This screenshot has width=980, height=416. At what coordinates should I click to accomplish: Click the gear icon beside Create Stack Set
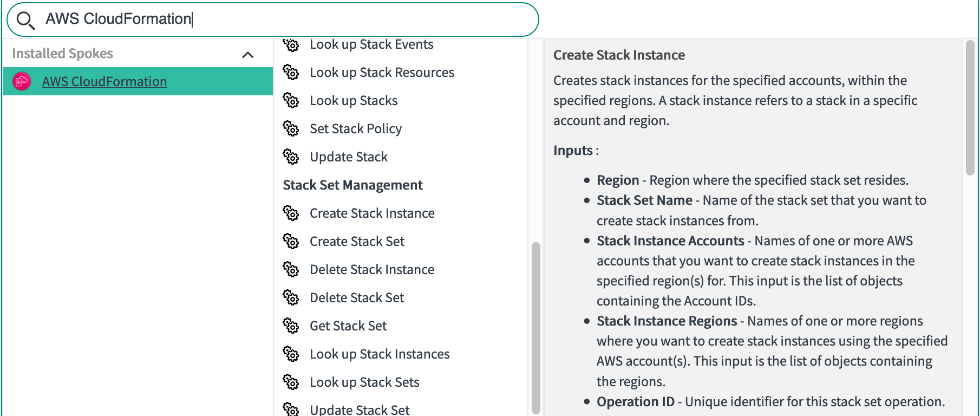tap(291, 242)
